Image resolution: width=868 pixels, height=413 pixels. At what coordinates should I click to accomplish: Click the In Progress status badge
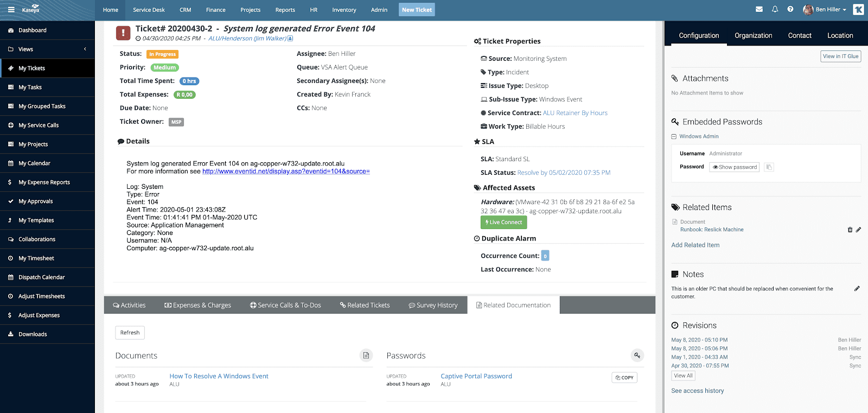click(163, 54)
